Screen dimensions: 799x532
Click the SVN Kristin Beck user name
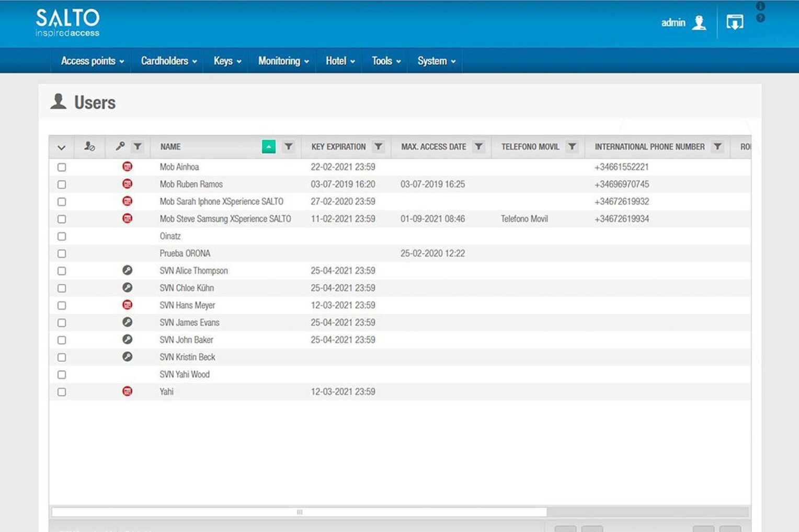point(187,357)
